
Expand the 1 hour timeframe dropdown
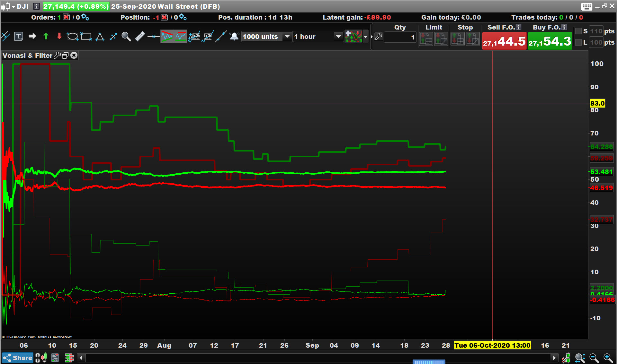pos(338,37)
